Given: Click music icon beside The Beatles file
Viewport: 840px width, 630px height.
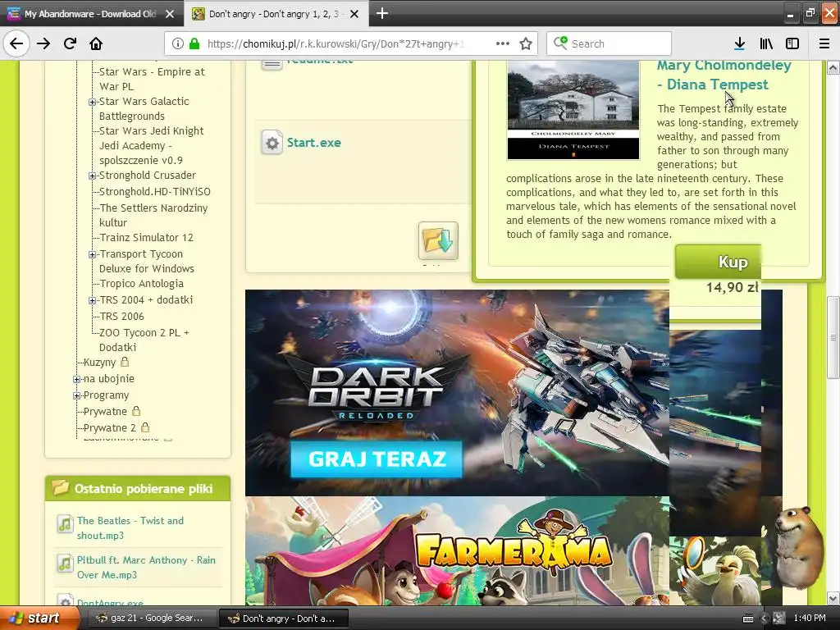Looking at the screenshot, I should pos(65,523).
